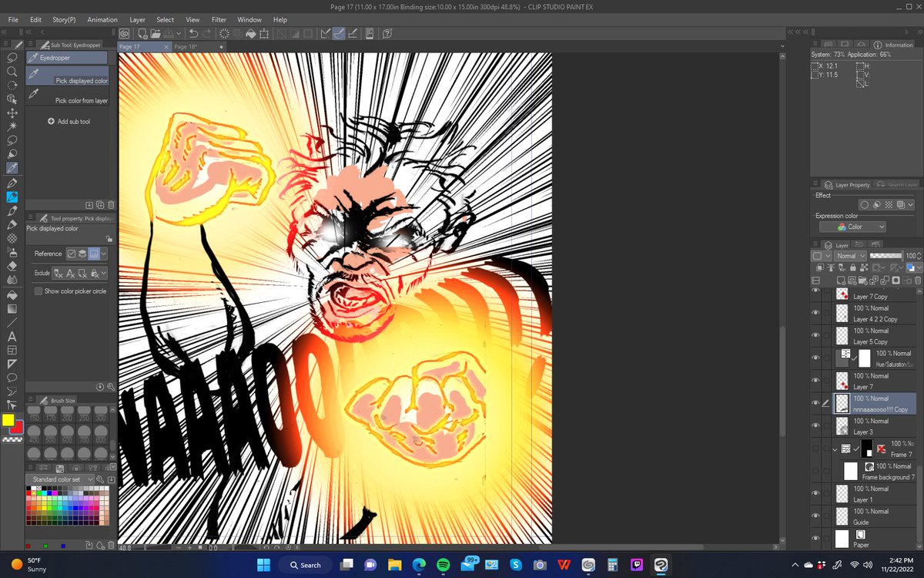Select the Fill bucket tool

click(x=12, y=294)
